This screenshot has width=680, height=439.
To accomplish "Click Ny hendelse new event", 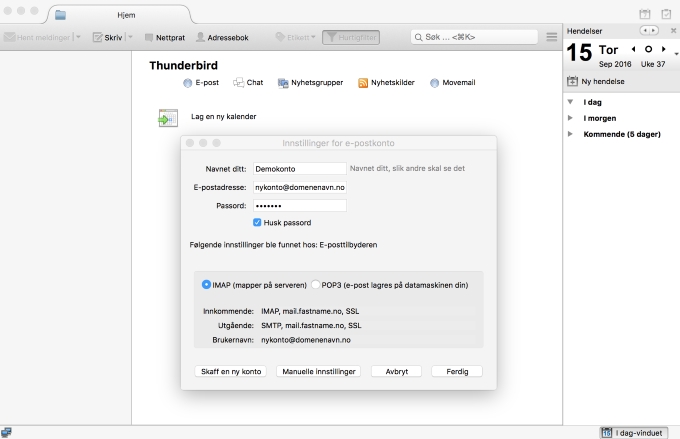I will tap(596, 82).
